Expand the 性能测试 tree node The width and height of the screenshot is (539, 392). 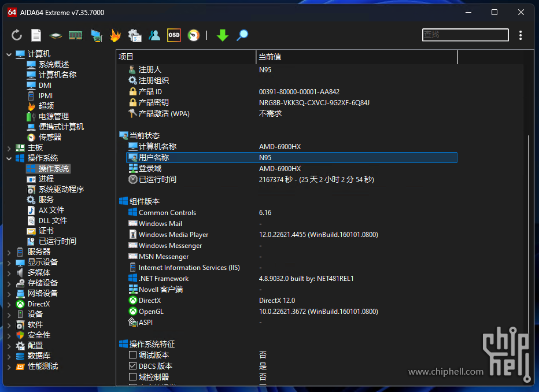9,367
